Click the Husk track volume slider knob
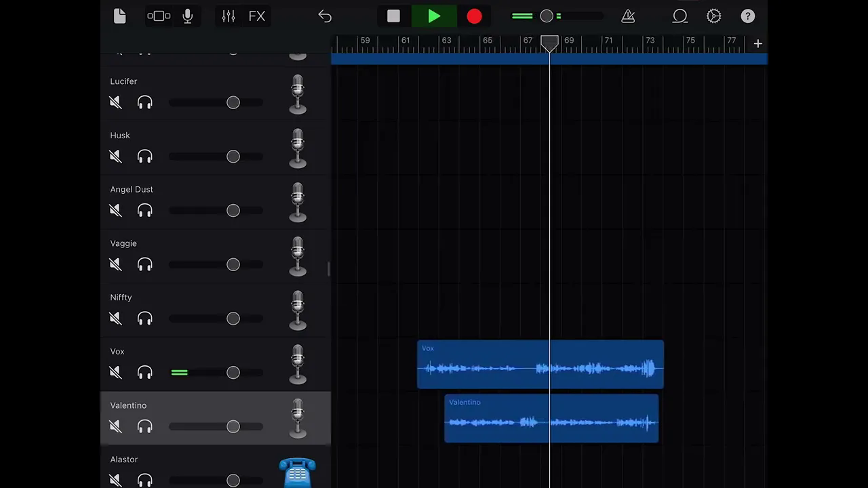 [233, 157]
